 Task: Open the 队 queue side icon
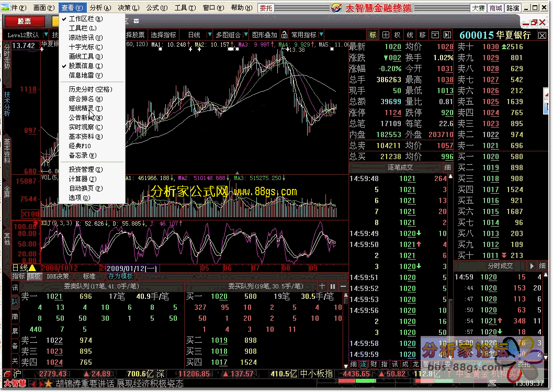pos(15,301)
